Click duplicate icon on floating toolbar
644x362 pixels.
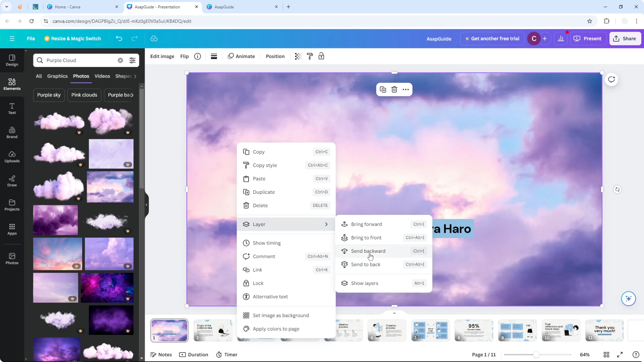383,89
